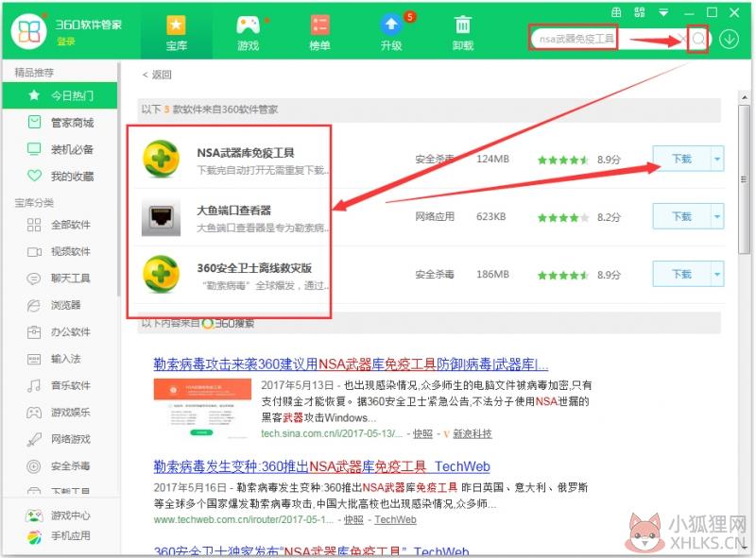Click the 360软件管家 logo icon

tap(28, 31)
